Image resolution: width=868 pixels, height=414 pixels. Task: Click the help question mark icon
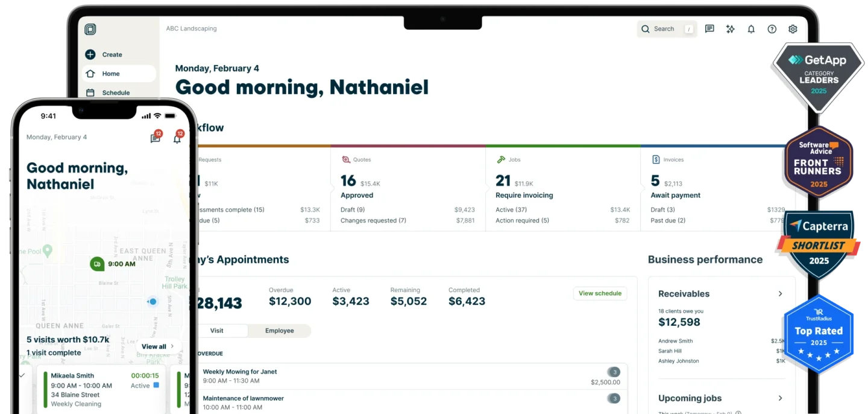pyautogui.click(x=772, y=29)
